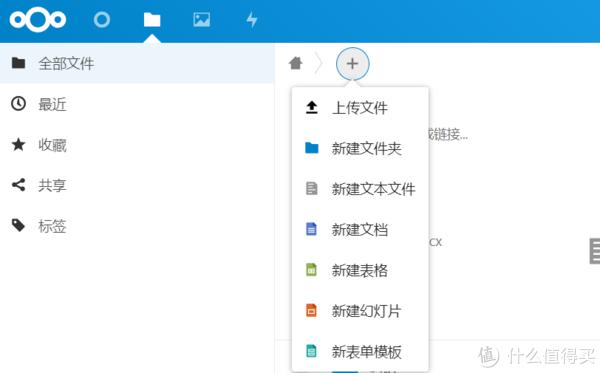
Task: Click the share icon next to 共享
Action: pos(18,185)
